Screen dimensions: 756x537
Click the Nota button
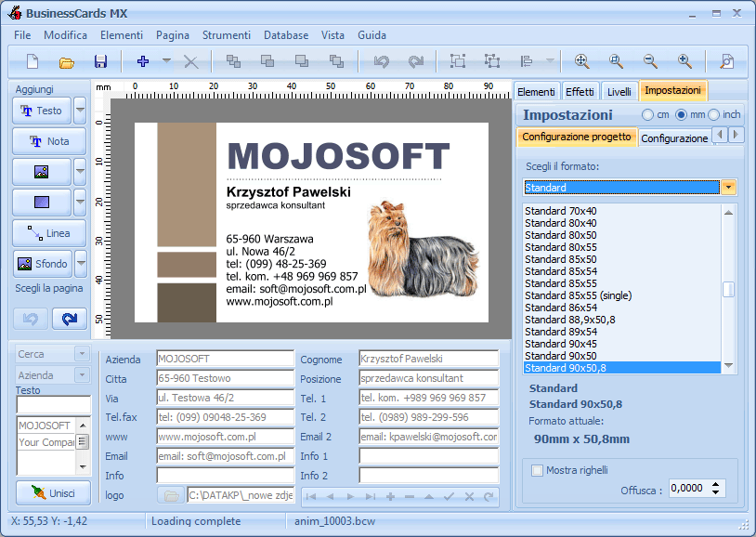click(x=49, y=141)
